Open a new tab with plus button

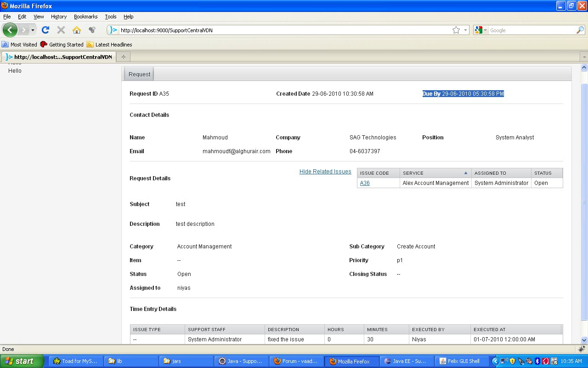pos(123,57)
